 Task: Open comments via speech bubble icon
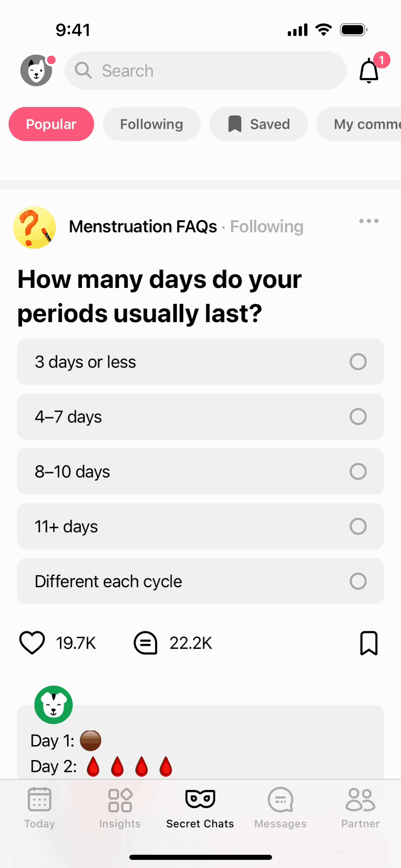(x=145, y=643)
